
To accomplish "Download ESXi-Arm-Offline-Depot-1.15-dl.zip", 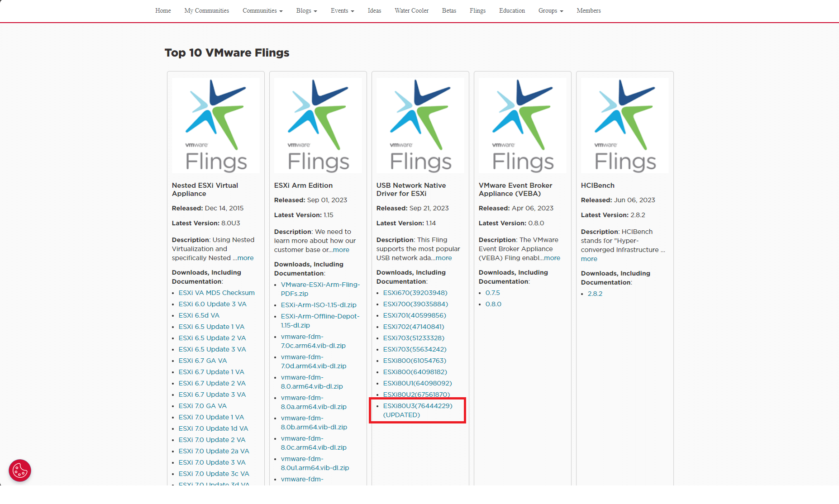I will coord(320,321).
